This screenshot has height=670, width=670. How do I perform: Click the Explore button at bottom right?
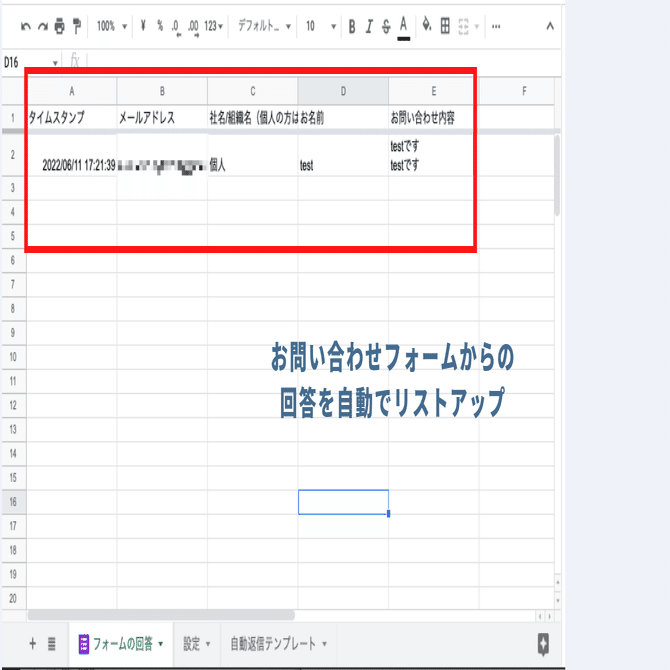(543, 644)
